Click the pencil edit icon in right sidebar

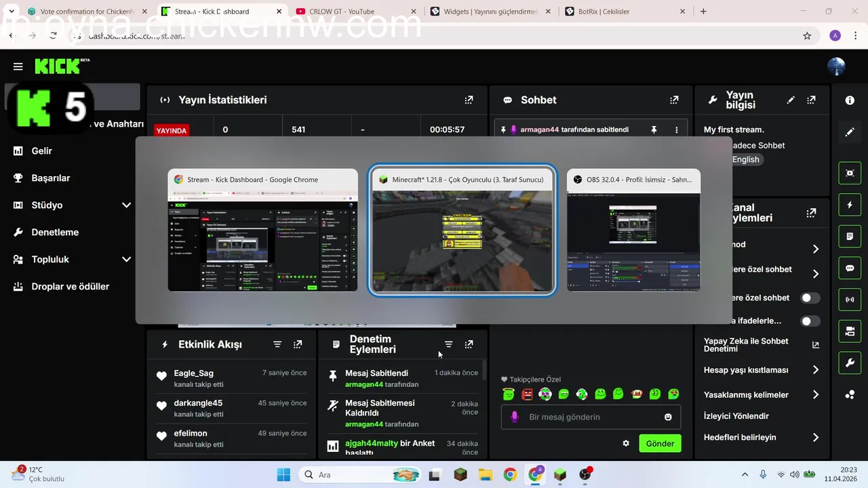coord(850,132)
